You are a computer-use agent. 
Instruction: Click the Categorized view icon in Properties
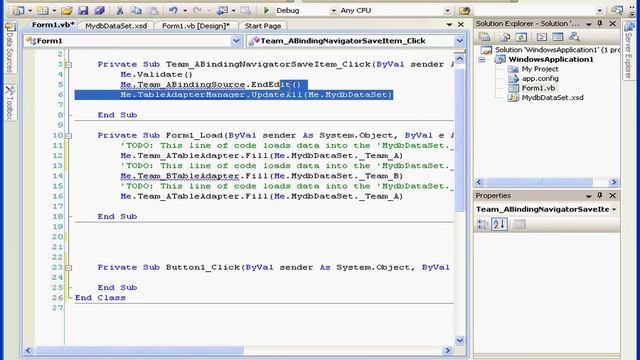tap(482, 224)
